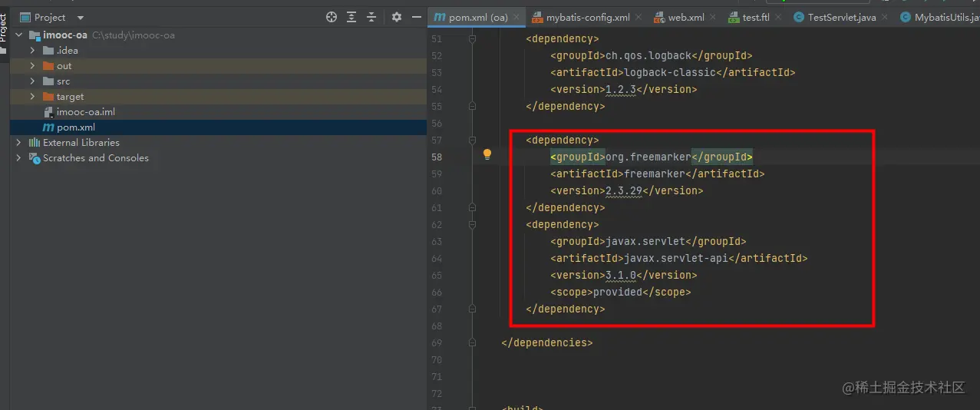
Task: Switch to mybatis-config.xml tab
Action: coord(588,18)
